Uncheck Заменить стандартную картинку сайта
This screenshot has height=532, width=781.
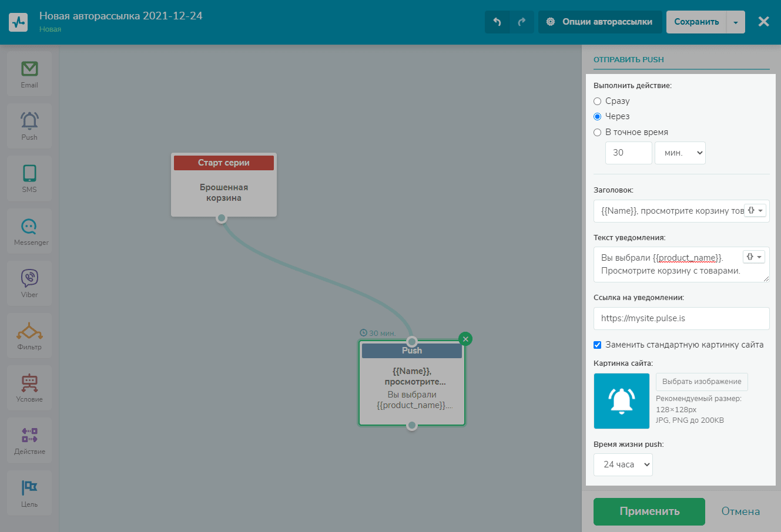pos(598,345)
